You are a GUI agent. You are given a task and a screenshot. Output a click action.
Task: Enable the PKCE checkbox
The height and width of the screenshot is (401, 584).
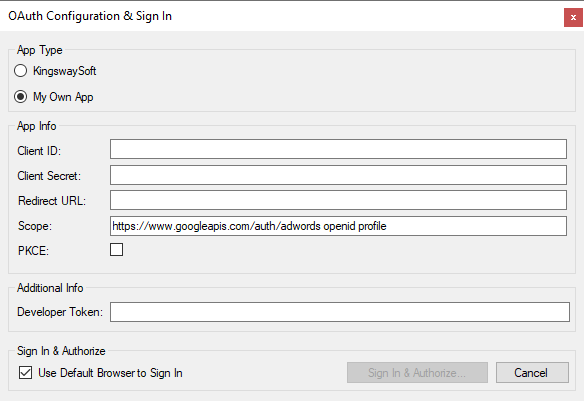(x=117, y=249)
